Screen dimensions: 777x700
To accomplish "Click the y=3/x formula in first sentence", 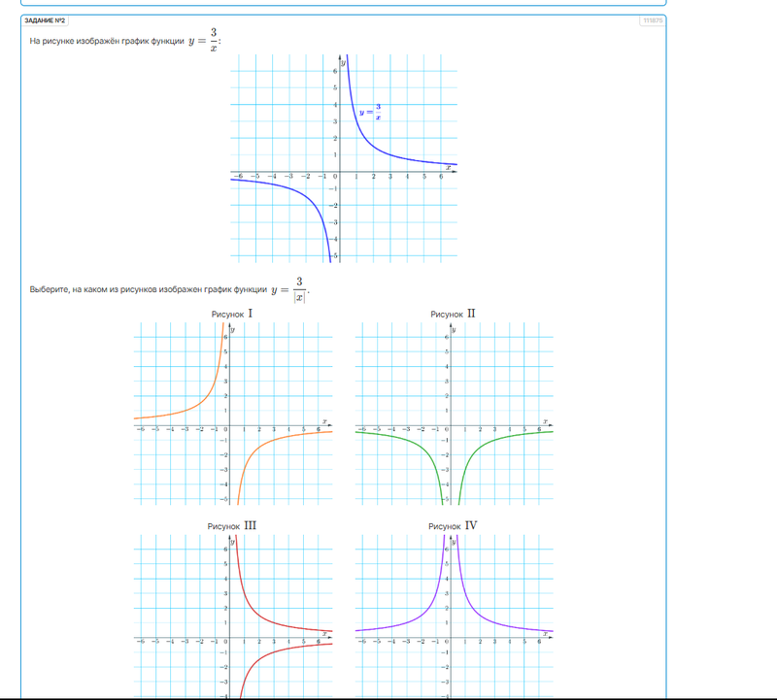I will (204, 40).
